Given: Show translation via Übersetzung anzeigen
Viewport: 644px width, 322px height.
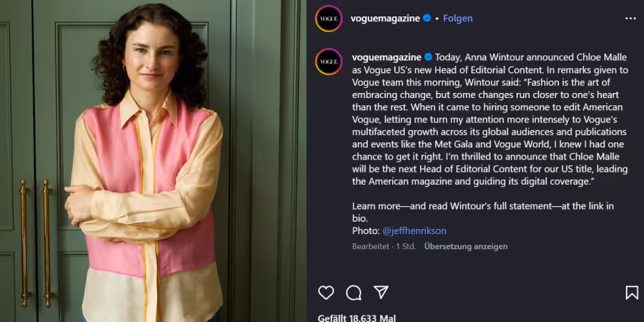Looking at the screenshot, I should pos(466,246).
